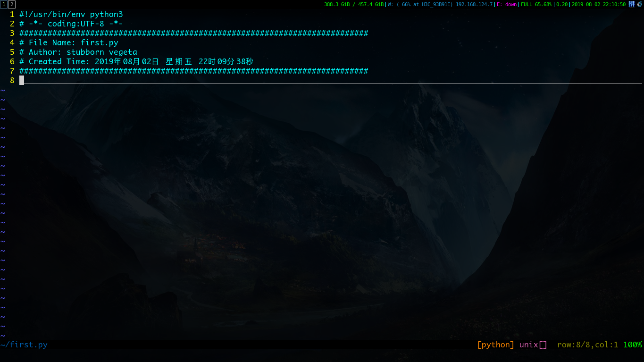This screenshot has height=362, width=644.
Task: Click the swirl tray icon beside 拼
Action: tap(640, 4)
